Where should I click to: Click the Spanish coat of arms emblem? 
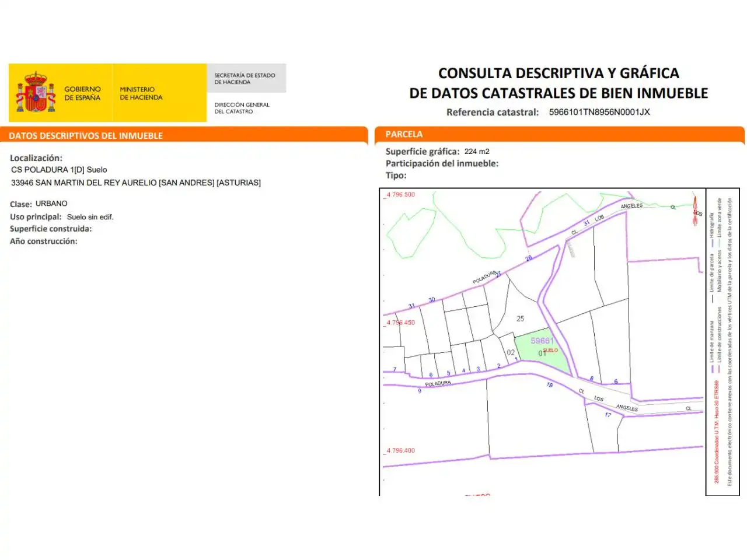(x=35, y=93)
